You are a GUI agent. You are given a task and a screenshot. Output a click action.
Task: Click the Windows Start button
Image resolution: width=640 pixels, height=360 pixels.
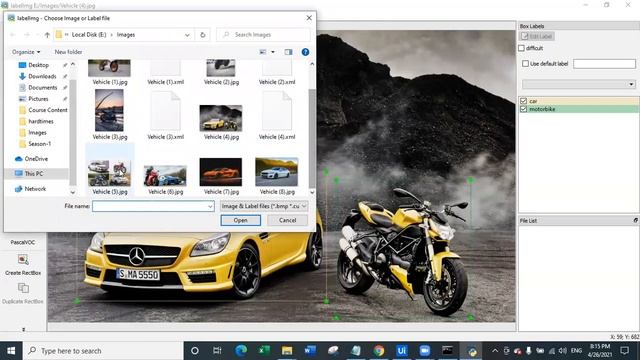click(x=11, y=351)
